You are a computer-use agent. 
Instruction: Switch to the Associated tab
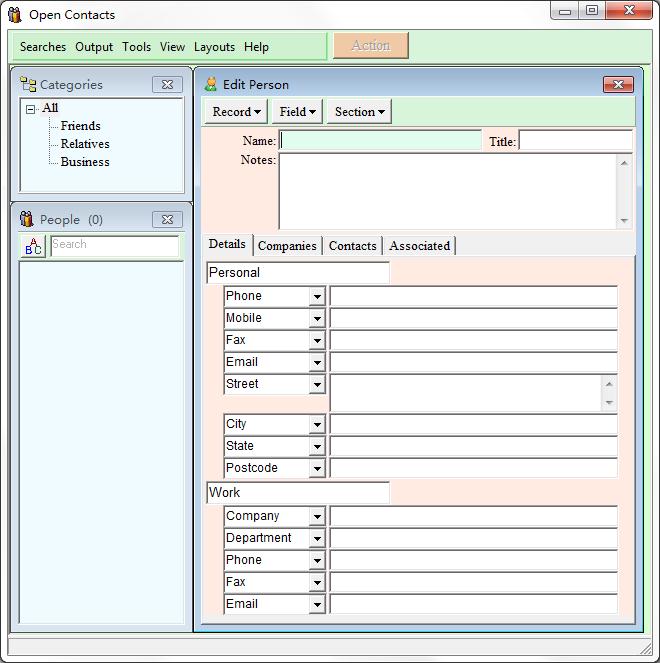coord(419,246)
